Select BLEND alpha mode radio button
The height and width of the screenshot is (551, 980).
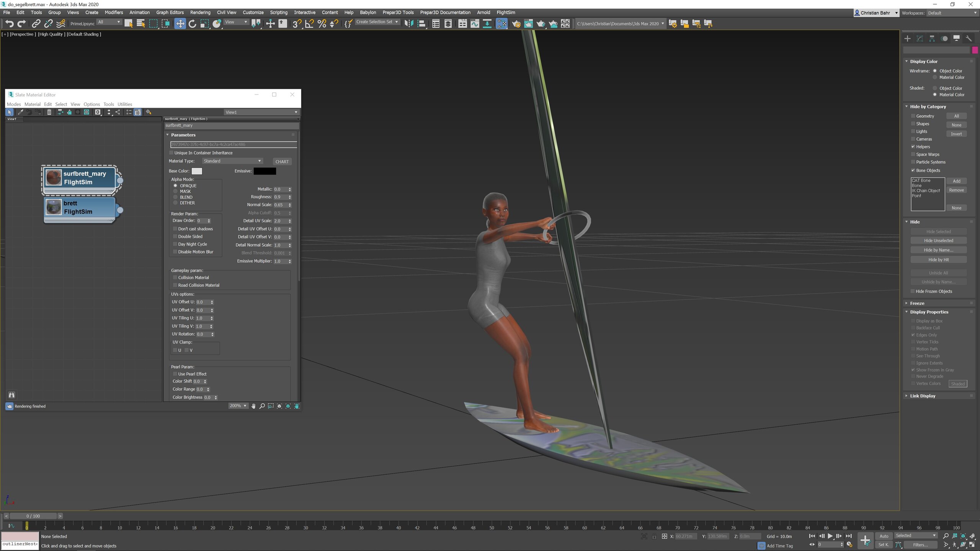click(175, 197)
